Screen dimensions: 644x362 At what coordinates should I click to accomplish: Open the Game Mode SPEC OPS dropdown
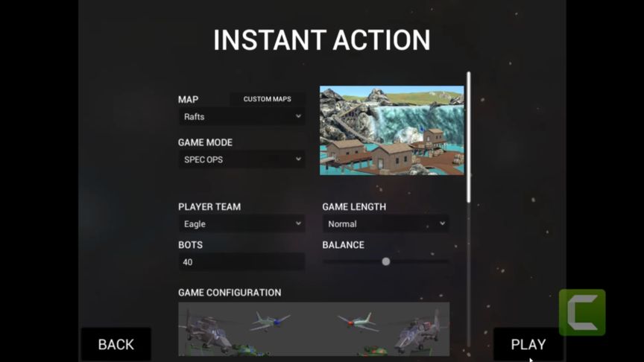coord(241,159)
